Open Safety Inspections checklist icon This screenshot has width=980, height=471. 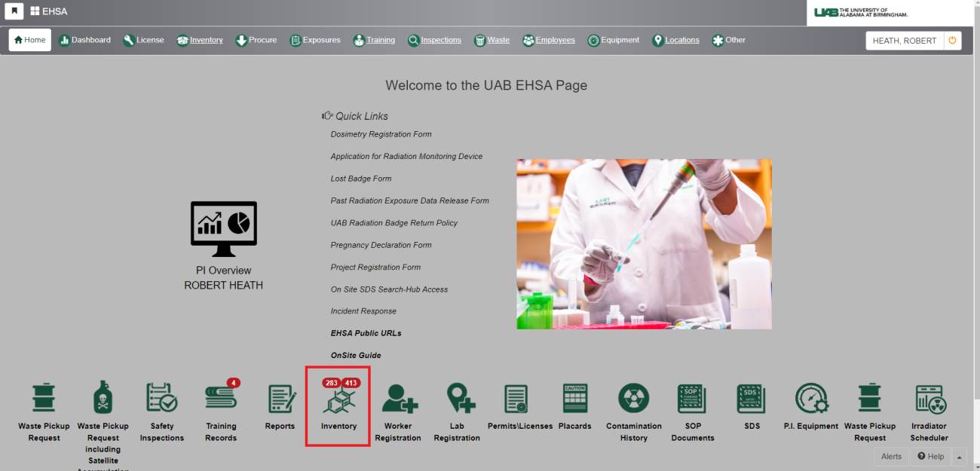pyautogui.click(x=161, y=399)
